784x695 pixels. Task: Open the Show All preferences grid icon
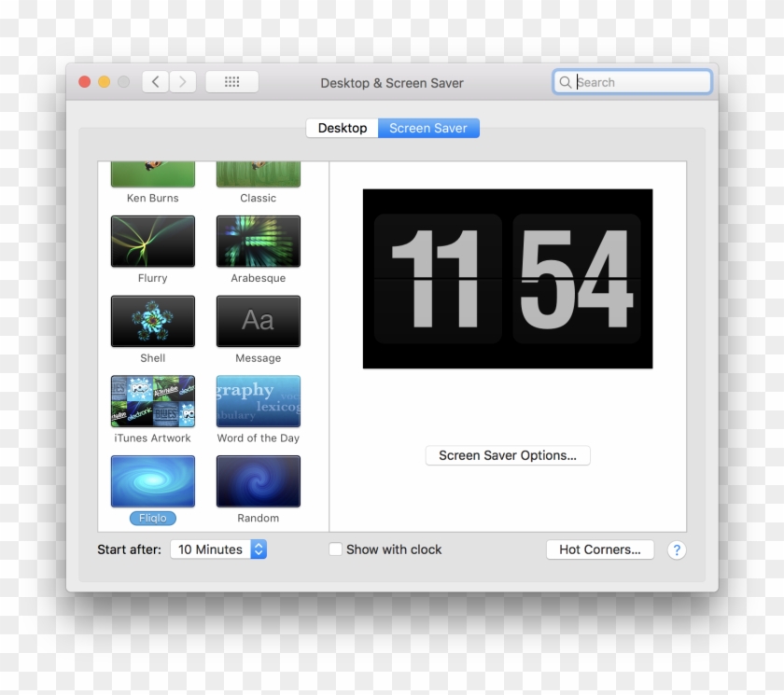231,81
